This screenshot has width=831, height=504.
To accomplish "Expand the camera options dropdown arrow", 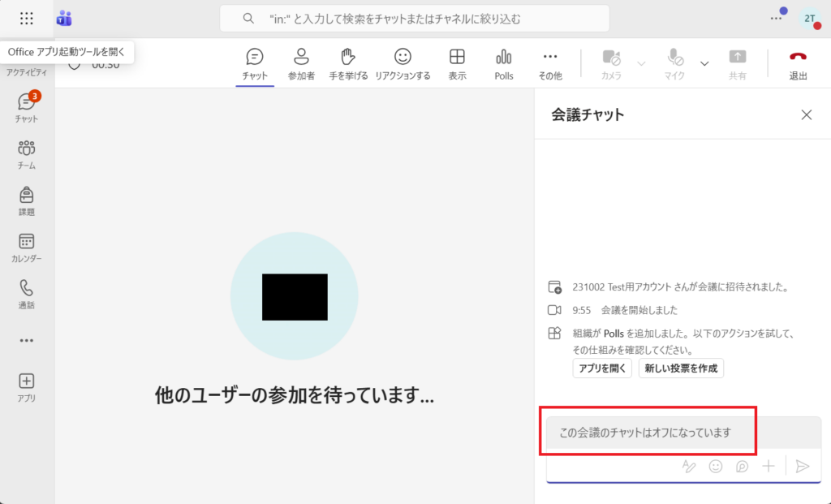I will click(641, 63).
